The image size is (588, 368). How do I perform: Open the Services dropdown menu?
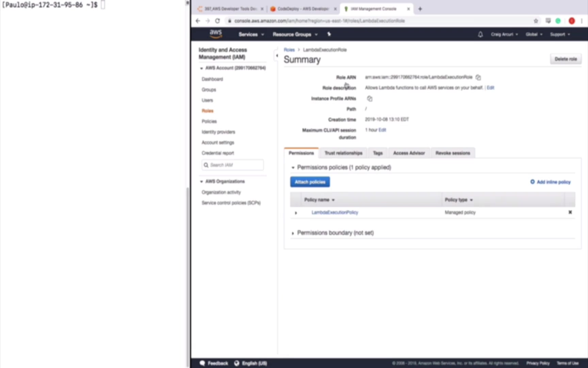coord(251,34)
